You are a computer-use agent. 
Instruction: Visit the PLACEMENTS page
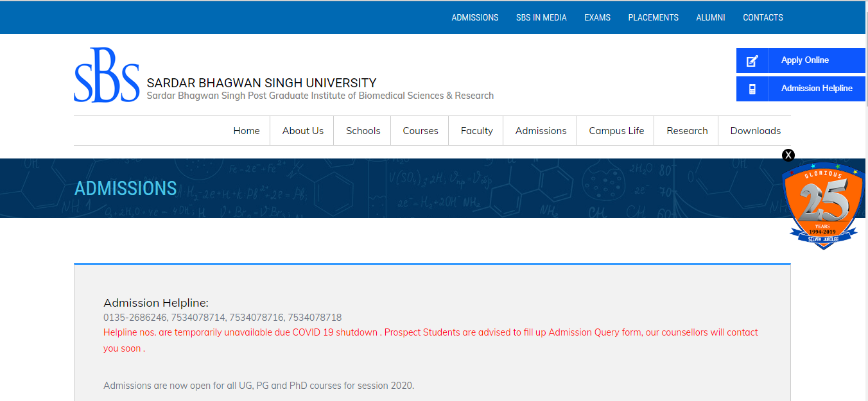coord(653,17)
